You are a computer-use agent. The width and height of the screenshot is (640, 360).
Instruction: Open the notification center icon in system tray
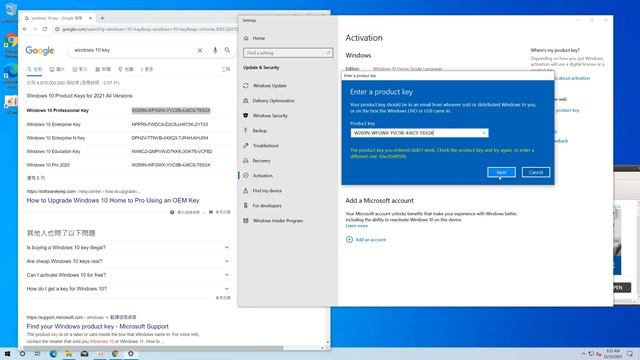coord(630,354)
